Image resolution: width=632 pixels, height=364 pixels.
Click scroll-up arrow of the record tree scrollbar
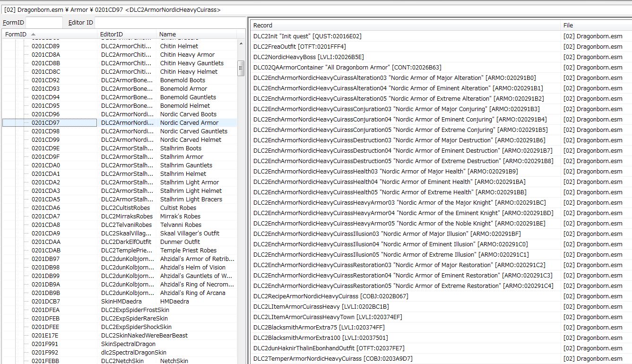pyautogui.click(x=241, y=44)
